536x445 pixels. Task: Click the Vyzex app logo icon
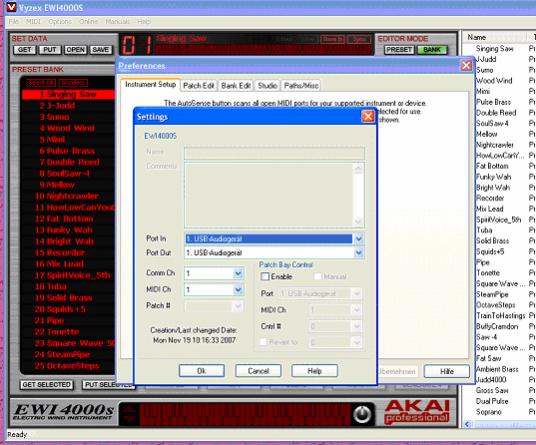11,7
